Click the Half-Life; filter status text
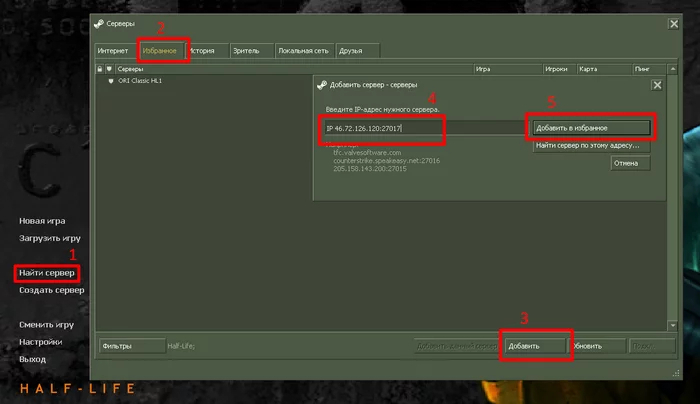700x404 pixels. click(181, 346)
